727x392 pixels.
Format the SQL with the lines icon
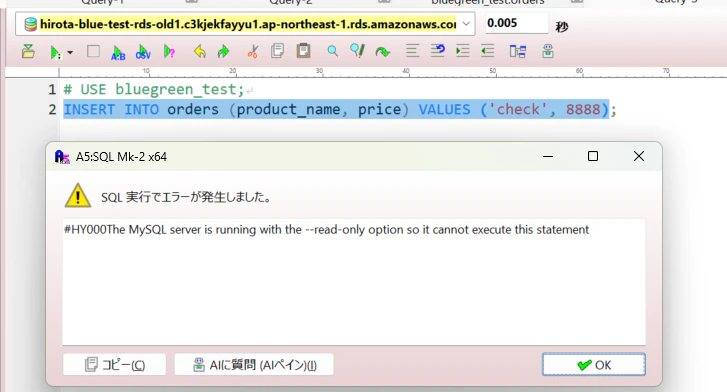[x=412, y=51]
